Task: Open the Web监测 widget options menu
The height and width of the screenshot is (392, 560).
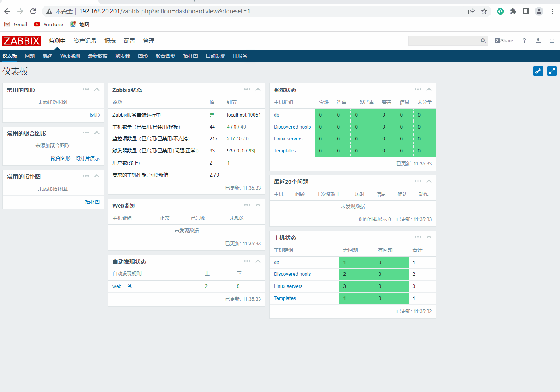Action: [x=247, y=205]
